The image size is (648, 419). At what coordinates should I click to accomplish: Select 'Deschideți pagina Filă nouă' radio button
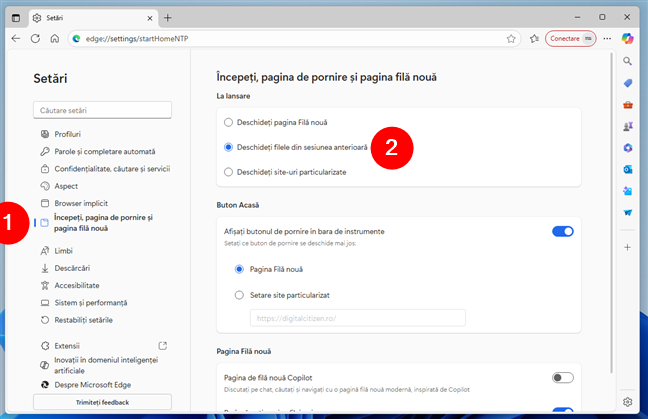pos(229,122)
